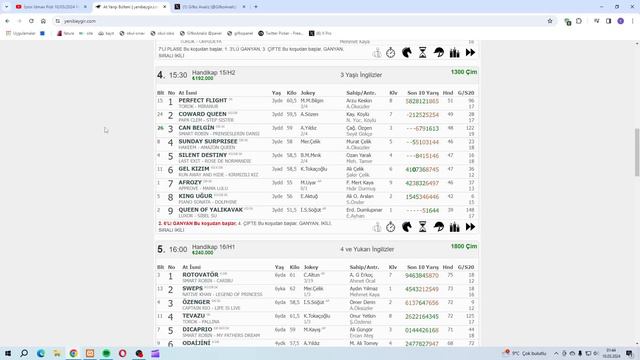
Task: Click the horse head icon under race 4
Action: point(407,227)
